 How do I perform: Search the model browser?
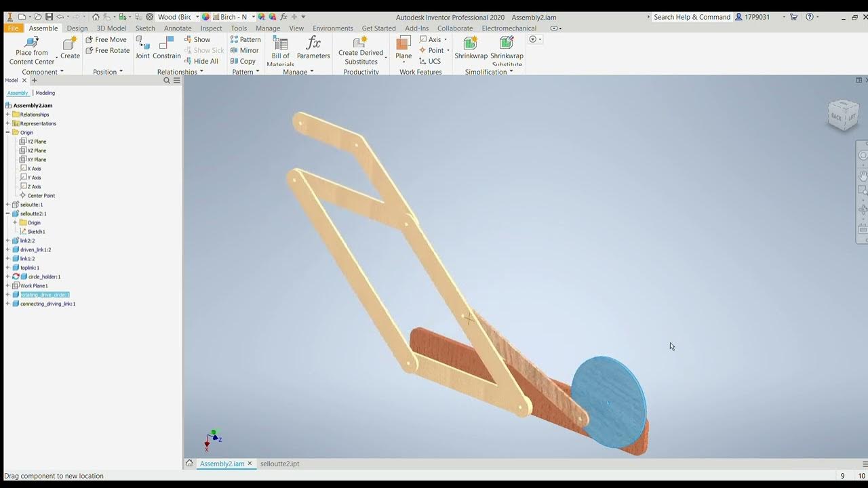[167, 81]
